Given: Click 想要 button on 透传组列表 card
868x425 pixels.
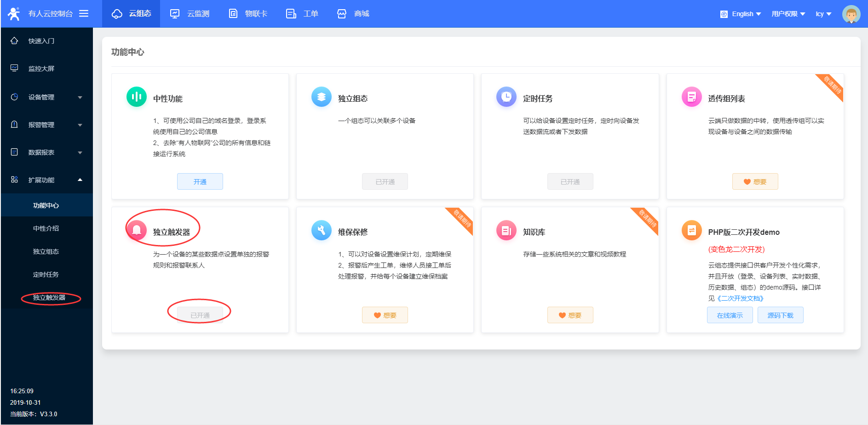Looking at the screenshot, I should tap(755, 181).
